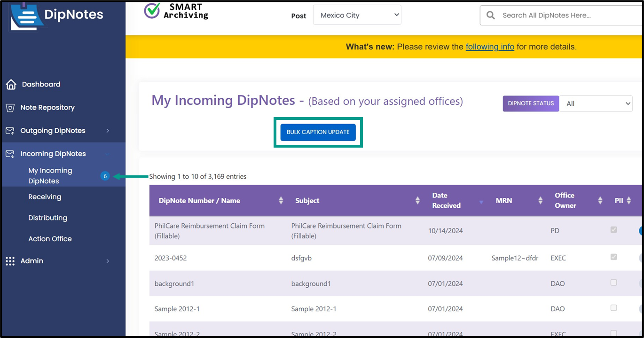The image size is (644, 338).
Task: Open Note Repository in the sidebar
Action: (x=47, y=108)
